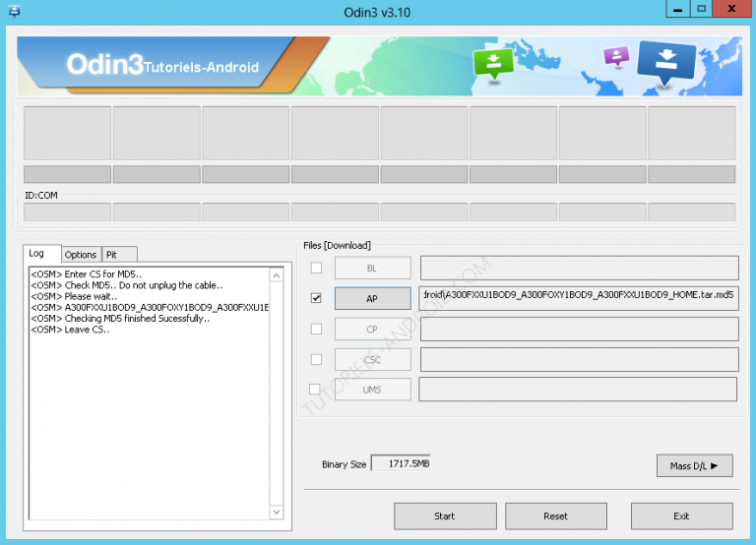Enable the UMS file checkbox
The image size is (756, 545).
pyautogui.click(x=315, y=389)
